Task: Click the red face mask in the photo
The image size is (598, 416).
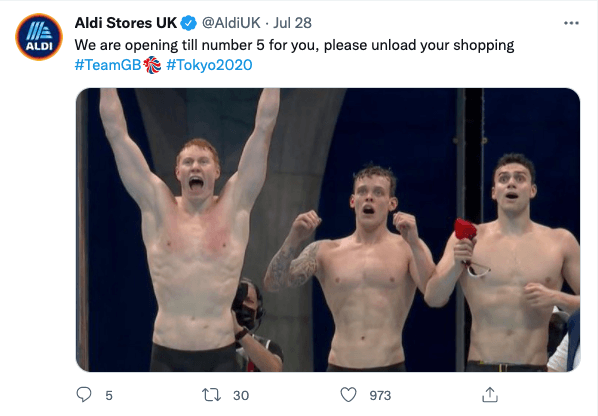Action: click(465, 229)
